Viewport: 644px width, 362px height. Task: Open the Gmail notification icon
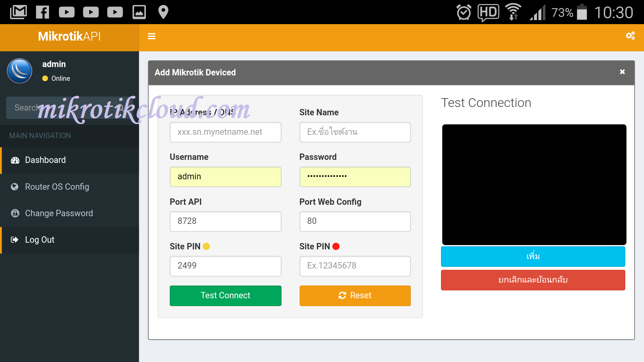pyautogui.click(x=18, y=12)
